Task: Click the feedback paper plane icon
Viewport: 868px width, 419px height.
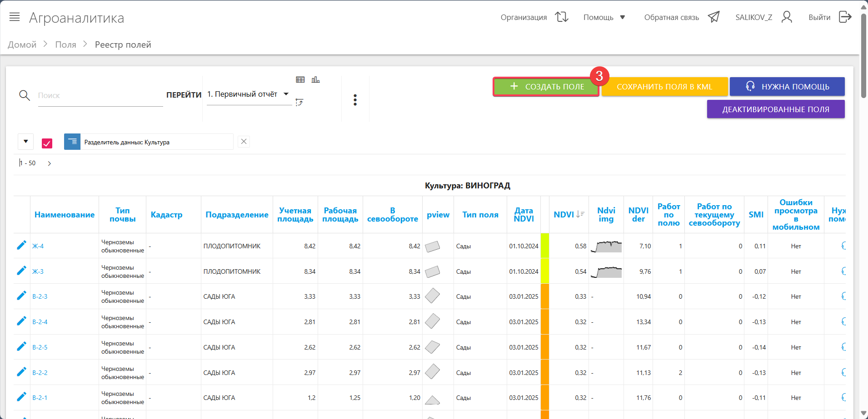Action: tap(713, 17)
